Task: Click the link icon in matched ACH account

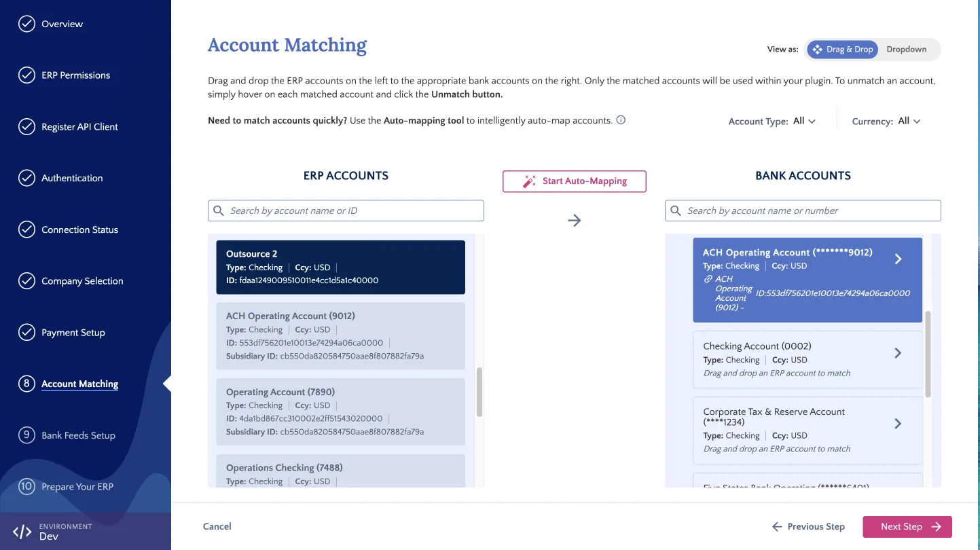Action: [708, 279]
